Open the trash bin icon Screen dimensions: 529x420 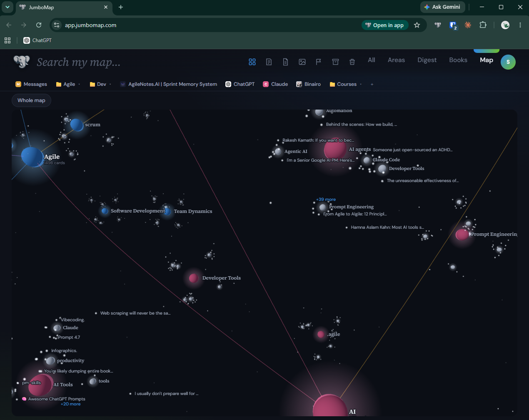point(352,62)
